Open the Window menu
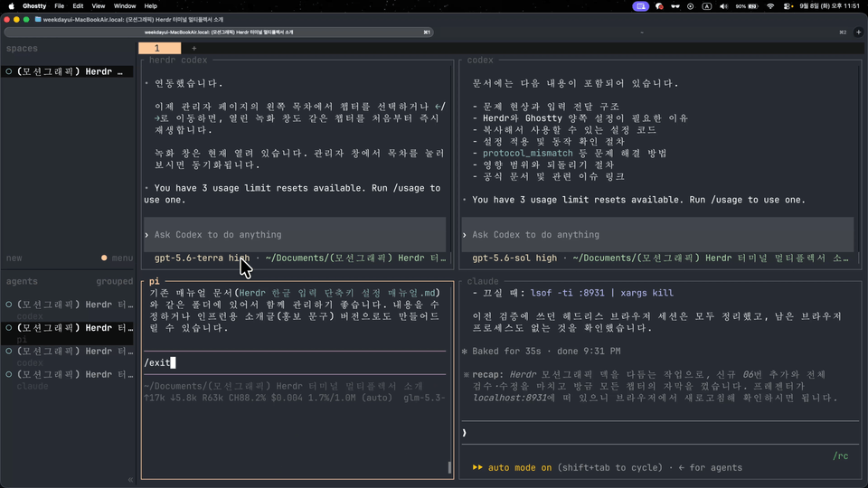The width and height of the screenshot is (868, 488). click(x=125, y=6)
